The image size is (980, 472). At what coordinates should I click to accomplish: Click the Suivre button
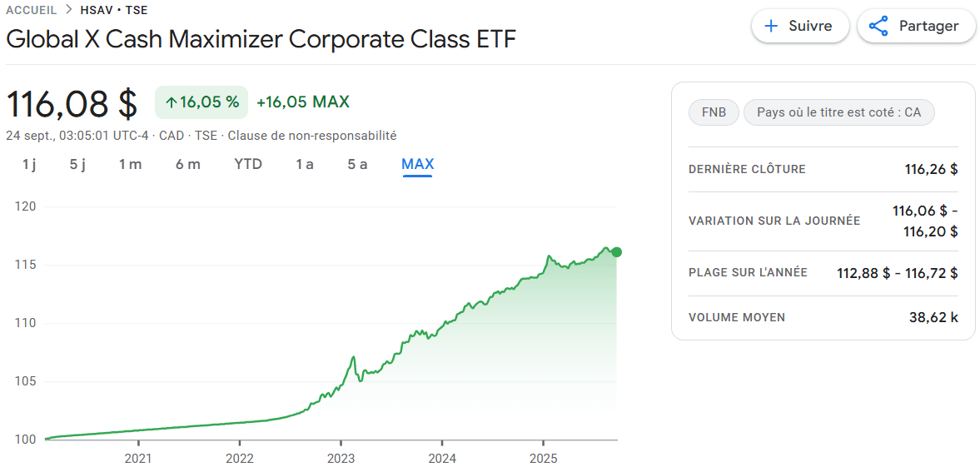point(799,26)
